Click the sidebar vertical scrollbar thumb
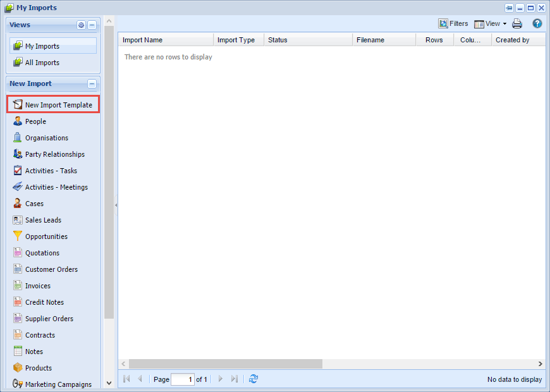 click(x=109, y=173)
